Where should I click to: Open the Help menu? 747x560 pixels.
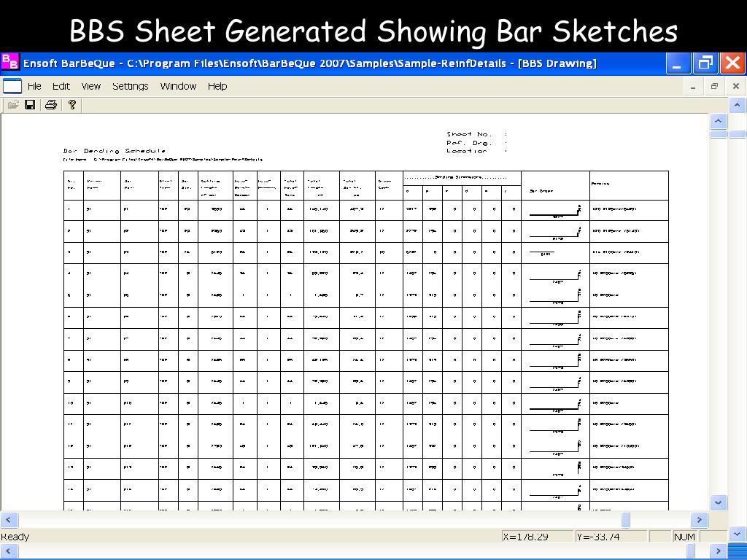[x=217, y=86]
